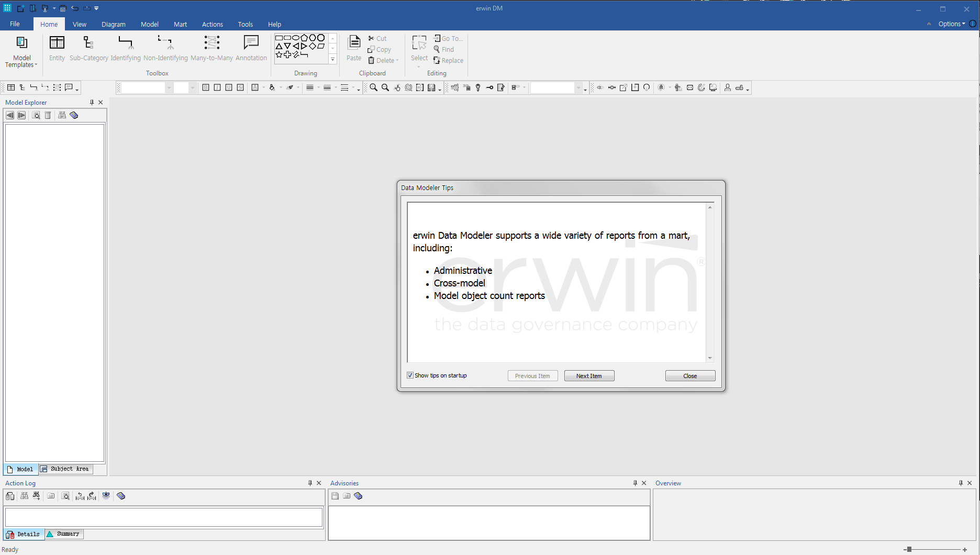Click Cut in the Clipboard group
Image resolution: width=980 pixels, height=555 pixels.
point(377,38)
